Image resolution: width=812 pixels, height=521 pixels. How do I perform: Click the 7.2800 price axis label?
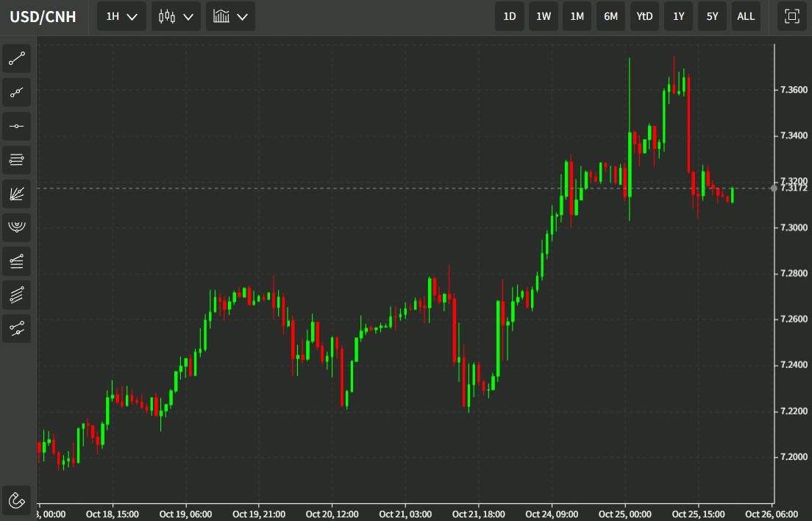(x=794, y=274)
